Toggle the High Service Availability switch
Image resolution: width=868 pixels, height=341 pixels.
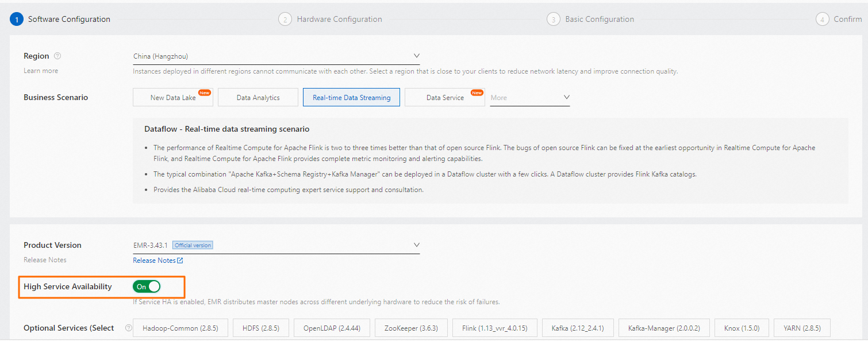[x=147, y=286]
